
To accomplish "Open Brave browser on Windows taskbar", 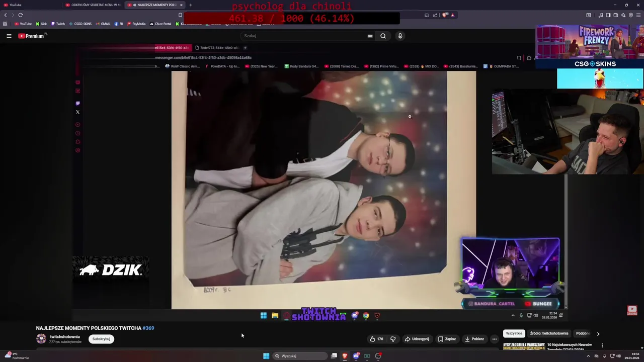I will coord(345,356).
